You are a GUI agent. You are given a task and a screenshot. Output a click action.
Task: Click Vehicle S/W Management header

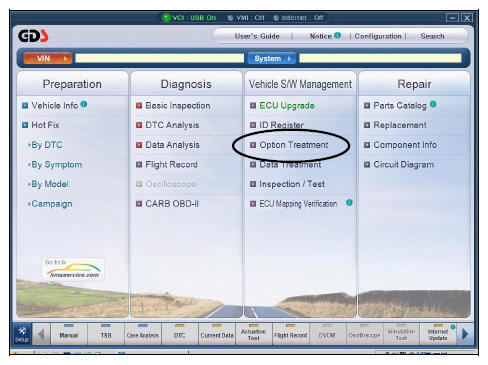point(300,84)
